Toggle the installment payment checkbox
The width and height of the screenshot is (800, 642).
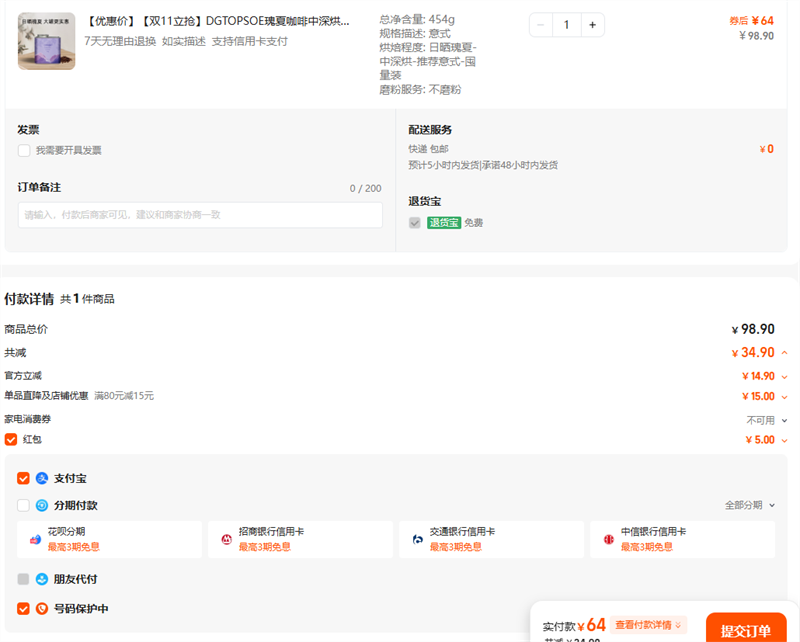23,506
